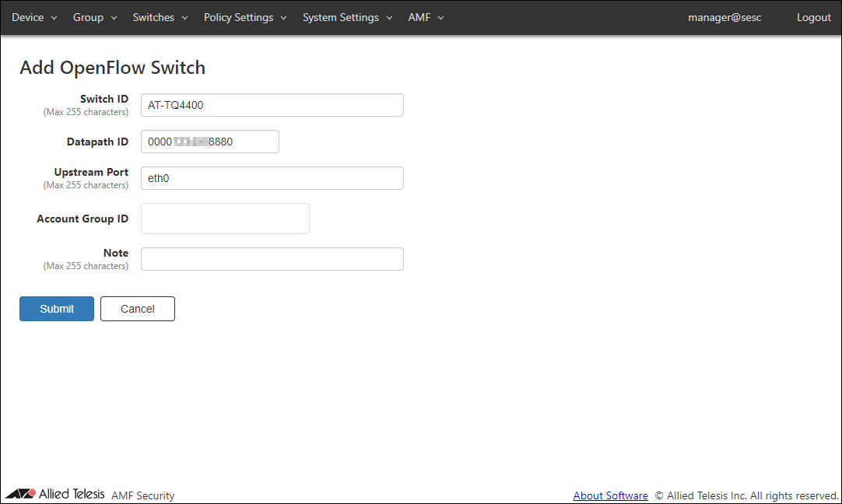Log out using the Logout link
842x504 pixels.
pyautogui.click(x=813, y=17)
